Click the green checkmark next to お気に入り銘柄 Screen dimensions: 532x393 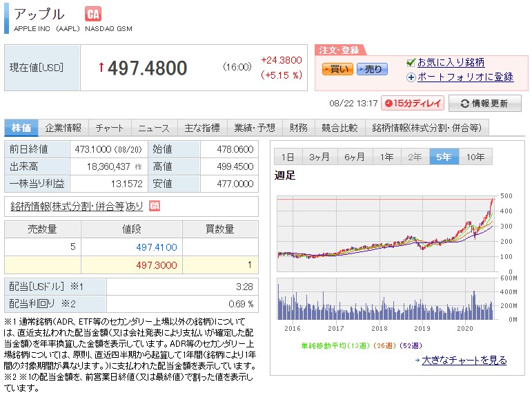(x=411, y=62)
